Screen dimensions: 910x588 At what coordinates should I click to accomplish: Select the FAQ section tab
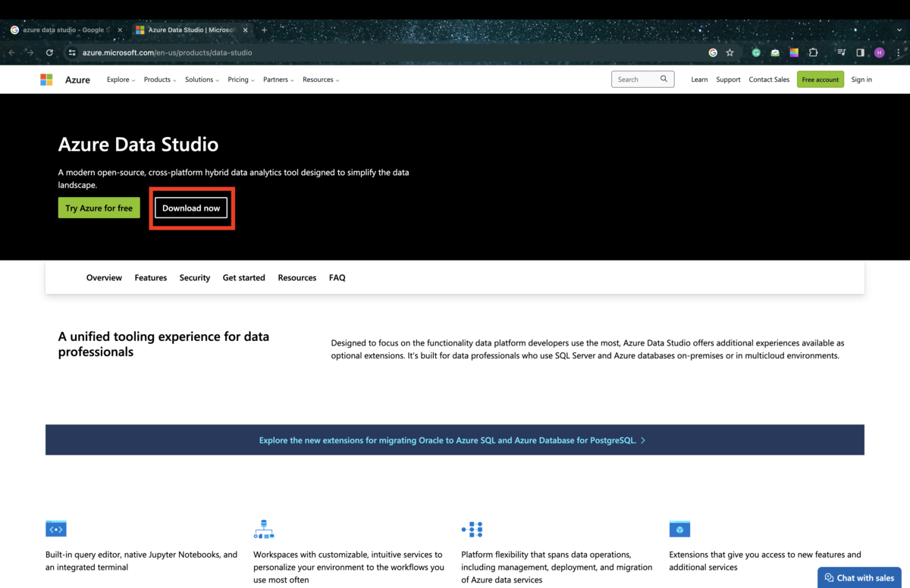tap(337, 277)
